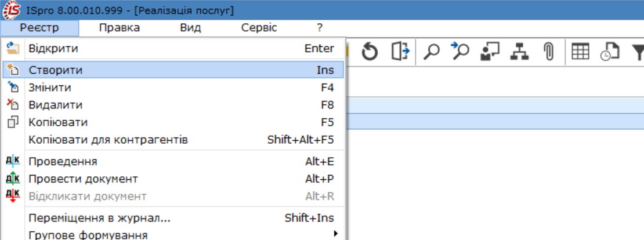
Task: Open the Вид menu
Action: click(x=190, y=28)
